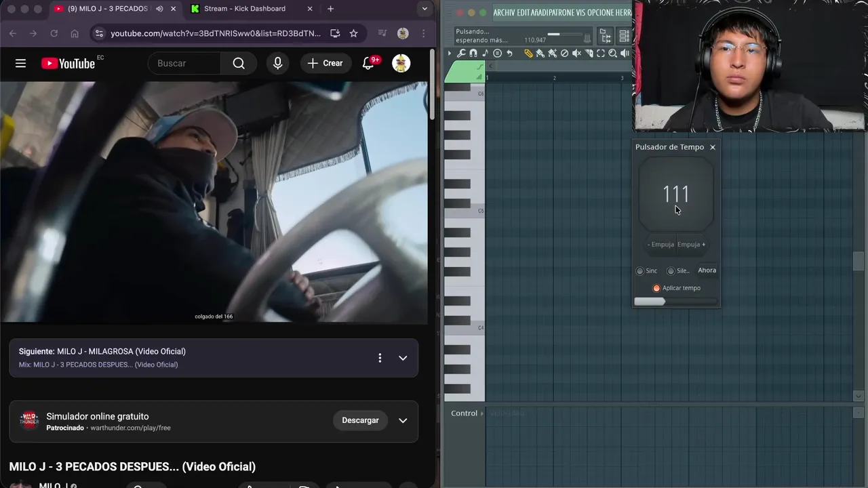Screen dimensions: 868x488
Task: Reload the YouTube page in Chrome
Action: pos(54,33)
